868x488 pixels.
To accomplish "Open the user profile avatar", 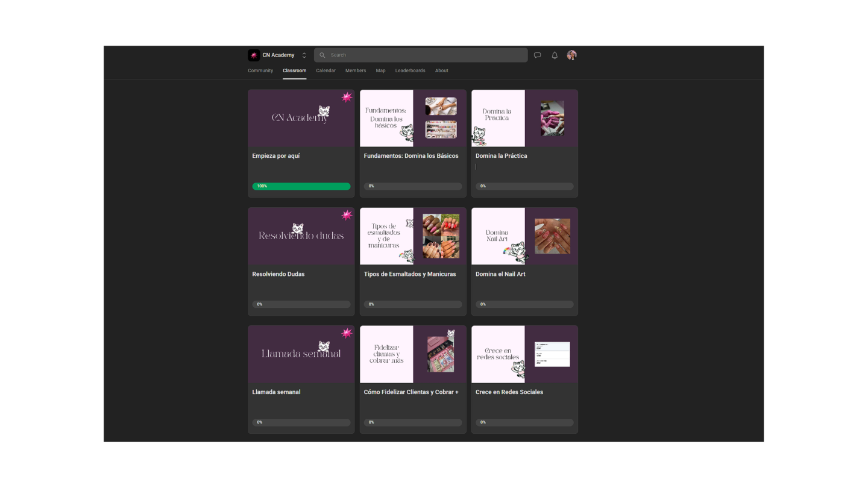I will (571, 55).
